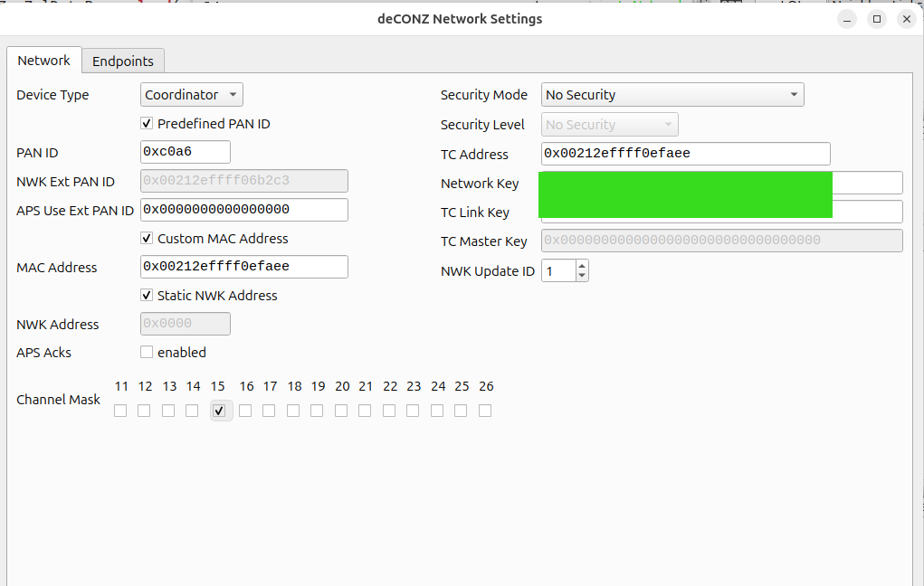Check channel 26 in Channel Mask
Viewport: 924px width, 586px height.
(x=485, y=411)
